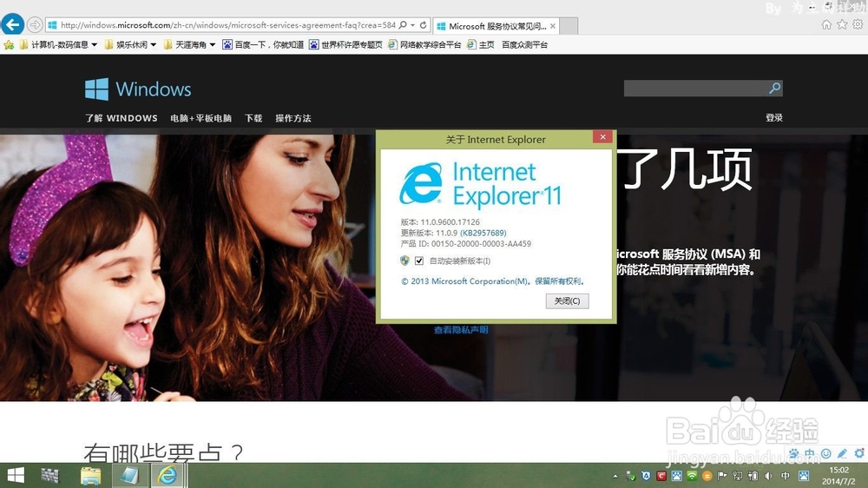Open Action Center flag icon
868x488 pixels.
click(x=722, y=476)
